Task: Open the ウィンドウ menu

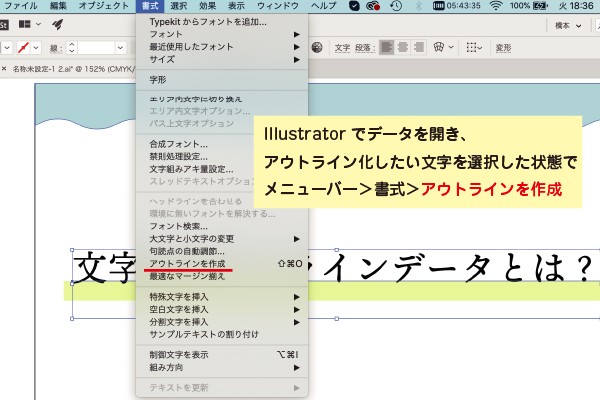Action: [278, 6]
